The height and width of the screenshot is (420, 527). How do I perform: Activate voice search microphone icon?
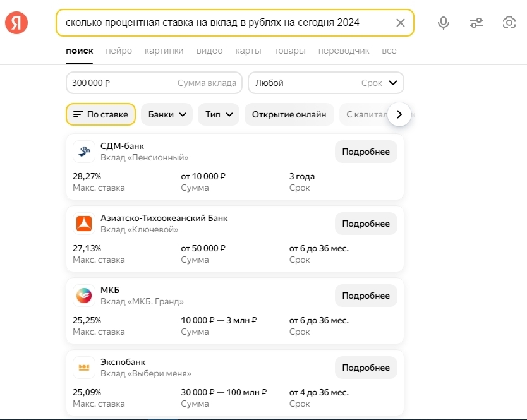tap(444, 23)
